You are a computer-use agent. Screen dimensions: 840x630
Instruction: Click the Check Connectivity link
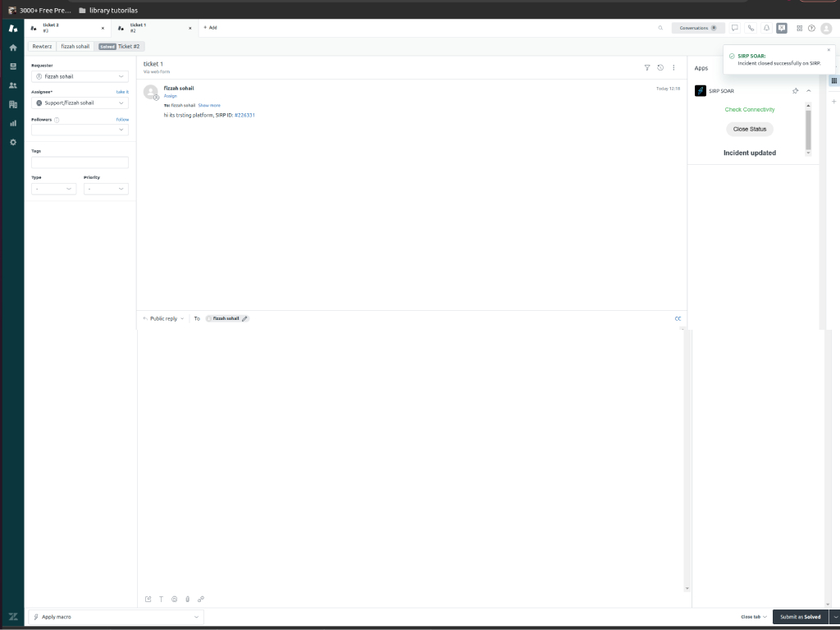click(x=749, y=109)
